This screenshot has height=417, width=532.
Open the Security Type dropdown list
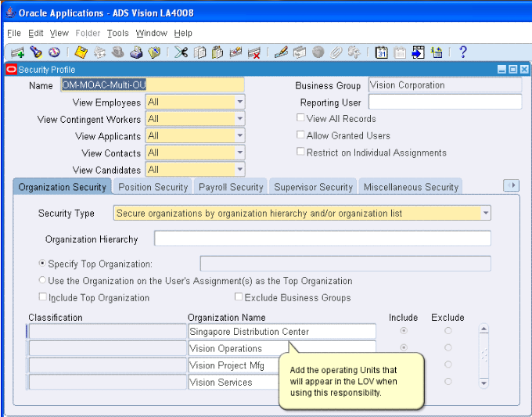tap(486, 213)
